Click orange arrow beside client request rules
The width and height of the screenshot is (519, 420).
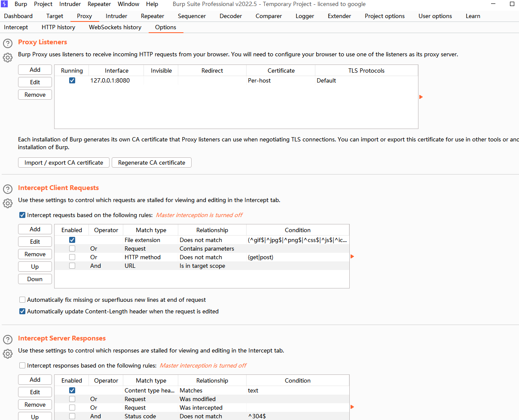[352, 257]
